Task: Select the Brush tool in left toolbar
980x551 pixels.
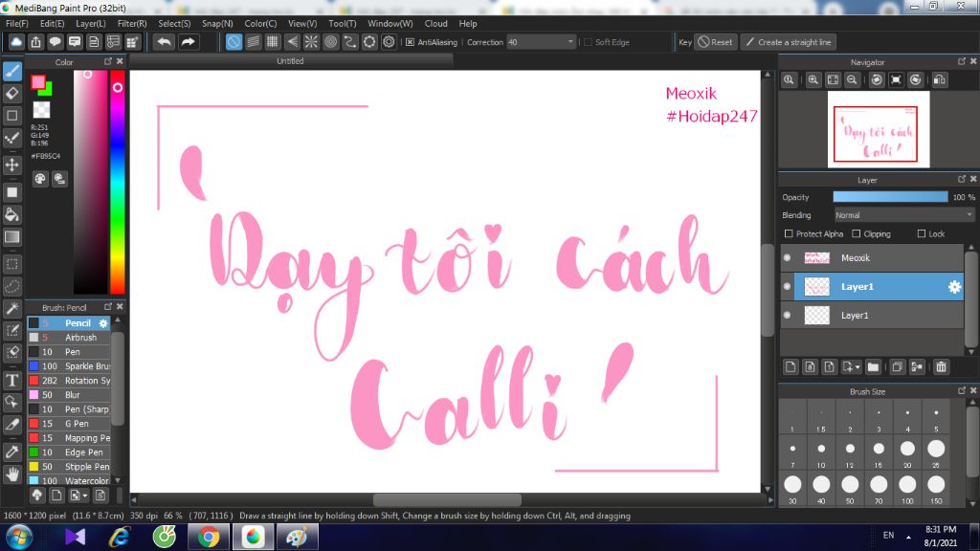Action: pyautogui.click(x=11, y=71)
